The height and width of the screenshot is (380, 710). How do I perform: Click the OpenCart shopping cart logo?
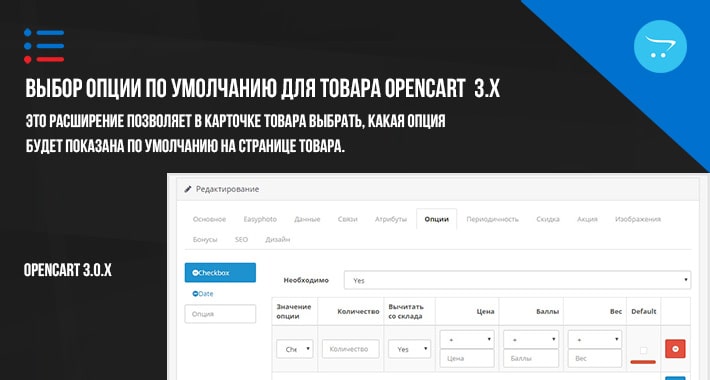click(x=660, y=46)
